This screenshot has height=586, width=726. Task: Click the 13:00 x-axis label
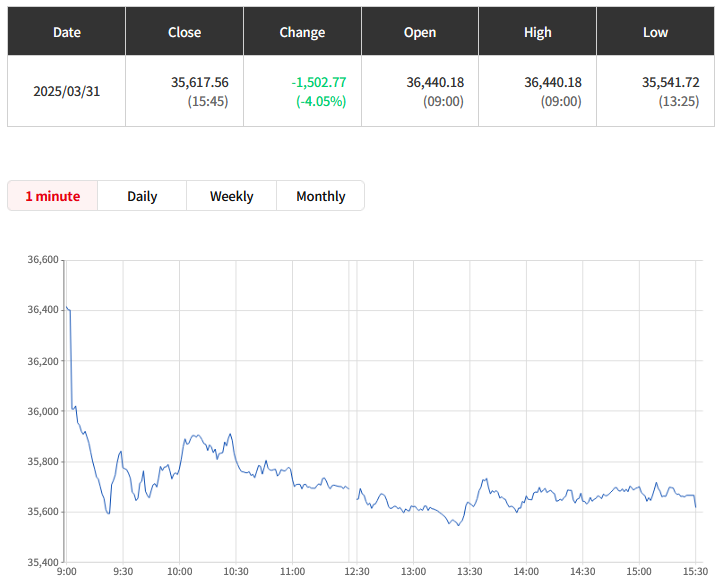(413, 572)
